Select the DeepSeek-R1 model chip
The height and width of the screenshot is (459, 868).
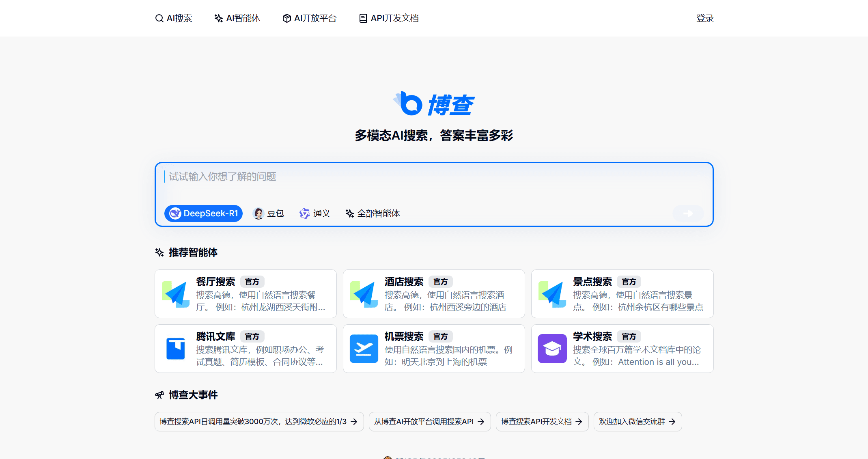click(203, 213)
